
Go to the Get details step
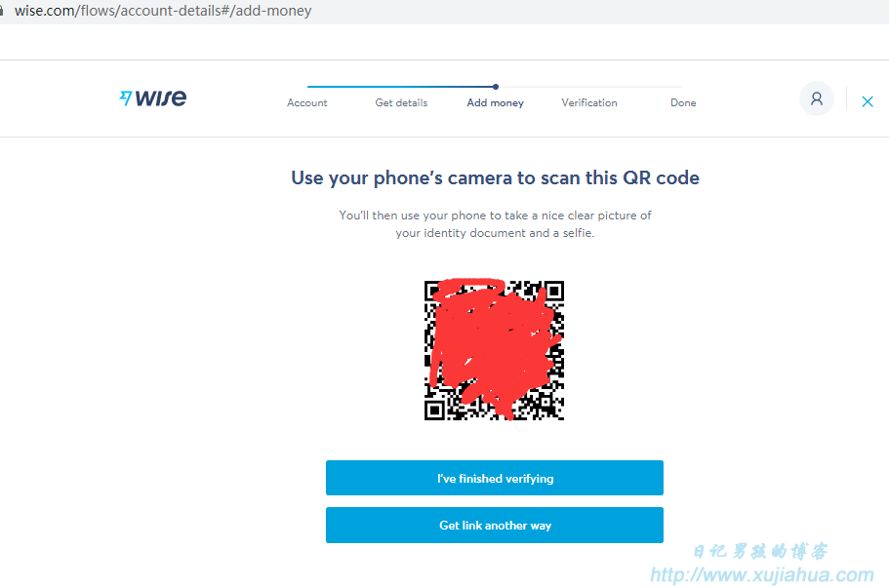pos(401,102)
